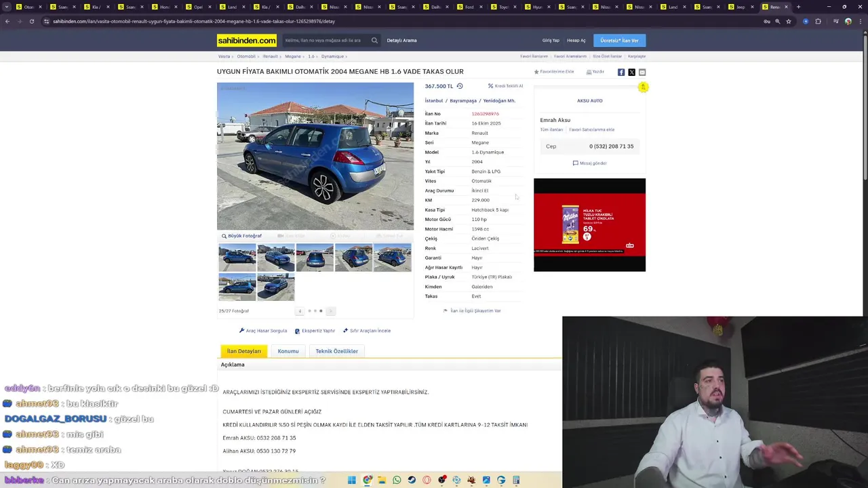The height and width of the screenshot is (488, 868).
Task: Switch to Teknik Özellikleri tab
Action: (336, 351)
